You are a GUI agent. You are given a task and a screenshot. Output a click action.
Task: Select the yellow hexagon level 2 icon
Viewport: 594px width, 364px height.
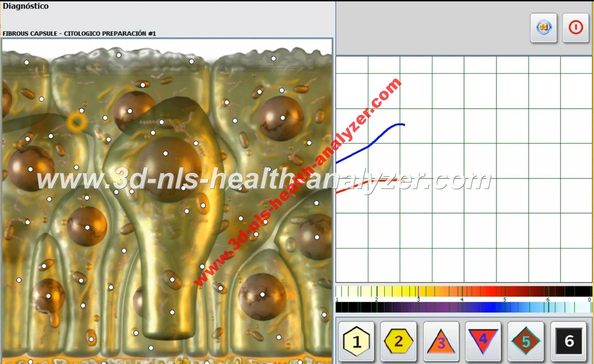[398, 341]
